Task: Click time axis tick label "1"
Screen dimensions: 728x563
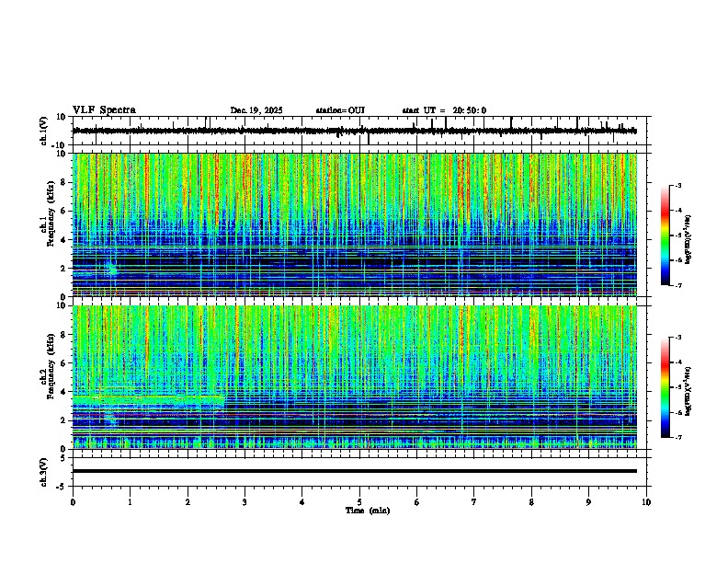Action: (x=130, y=502)
